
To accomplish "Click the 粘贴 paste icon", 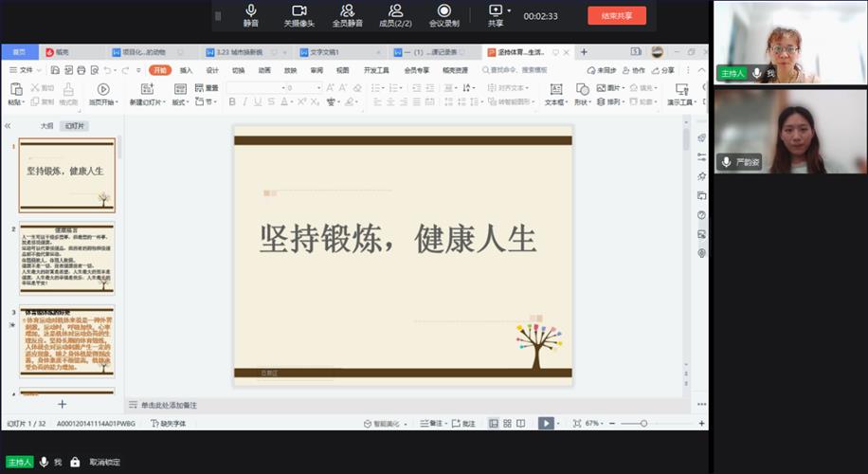I will click(16, 89).
